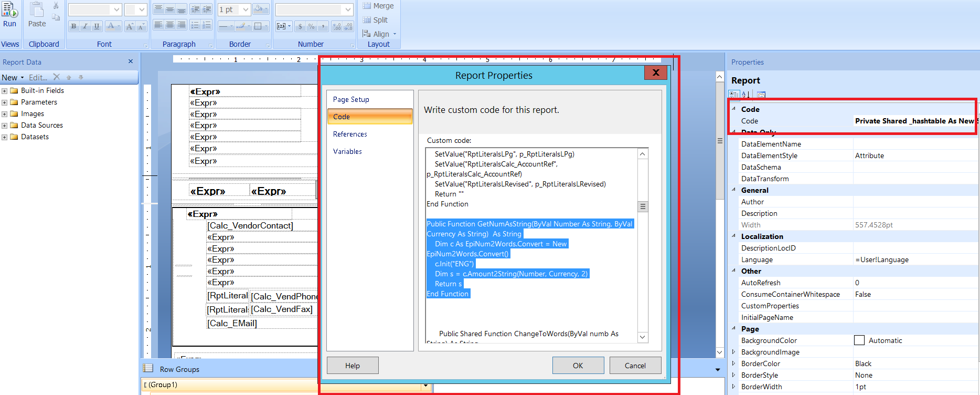980x395 pixels.
Task: Click Help in Report Properties dialog
Action: coord(353,366)
